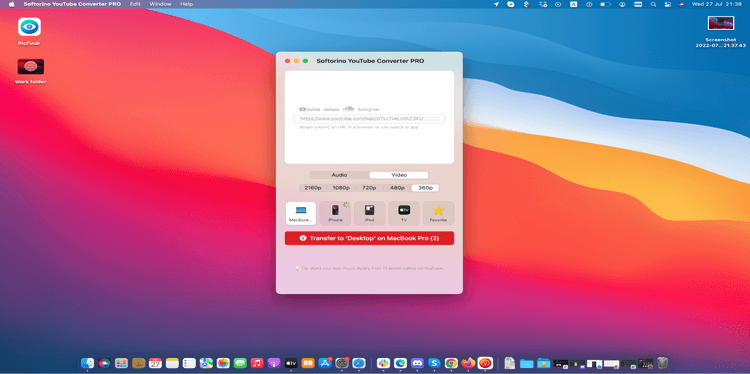Select Apple TV as the target device

coord(404,213)
